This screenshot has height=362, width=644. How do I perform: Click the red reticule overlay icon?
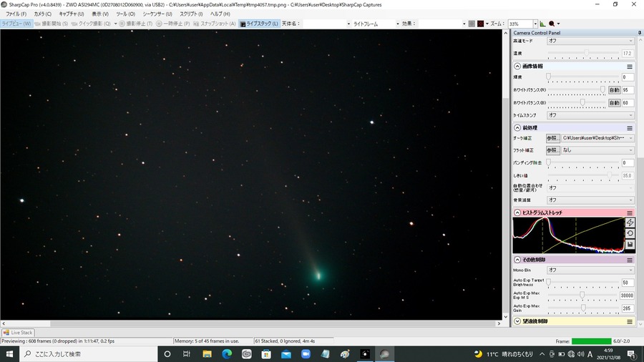click(481, 24)
